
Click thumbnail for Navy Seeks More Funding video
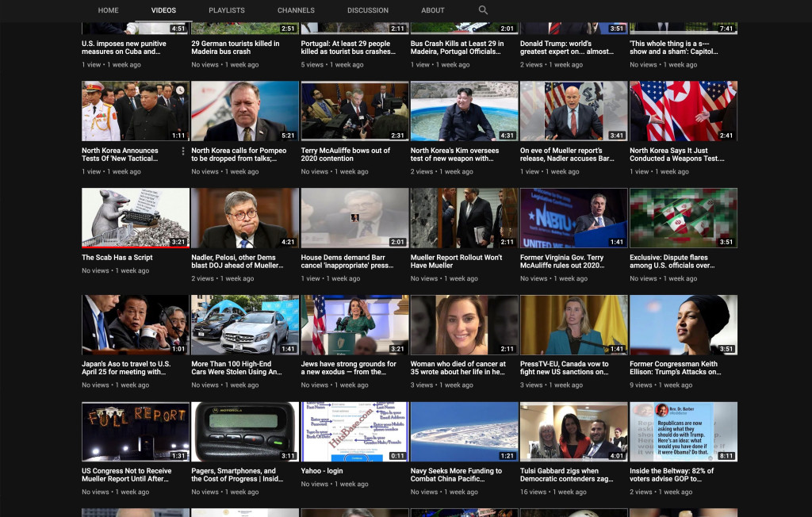[465, 431]
